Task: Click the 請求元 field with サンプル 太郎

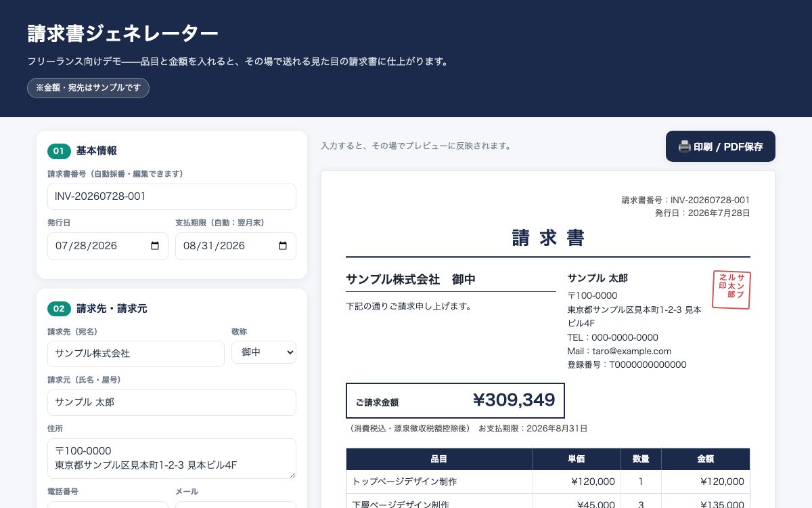Action: click(172, 402)
